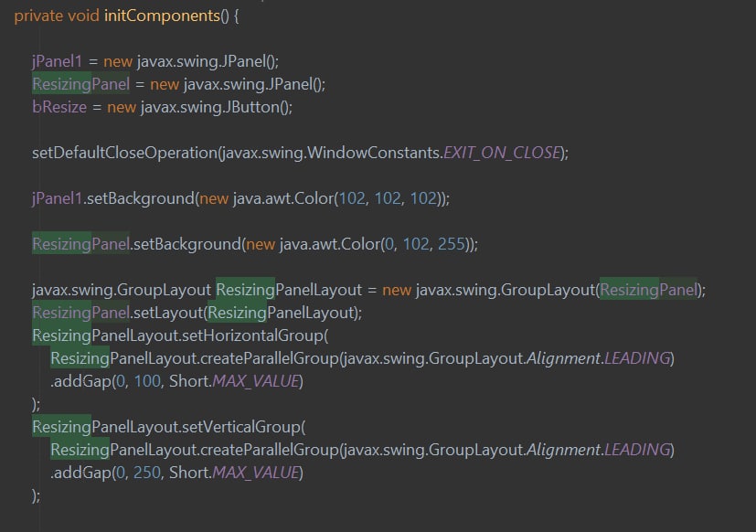Click the value 255 in Color
The height and width of the screenshot is (532, 756).
(451, 244)
